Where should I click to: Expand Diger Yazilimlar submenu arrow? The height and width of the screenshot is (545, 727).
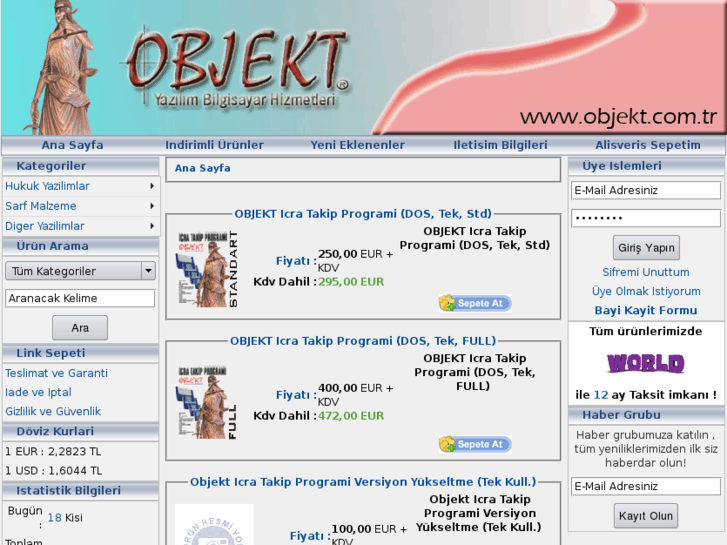coord(152,226)
